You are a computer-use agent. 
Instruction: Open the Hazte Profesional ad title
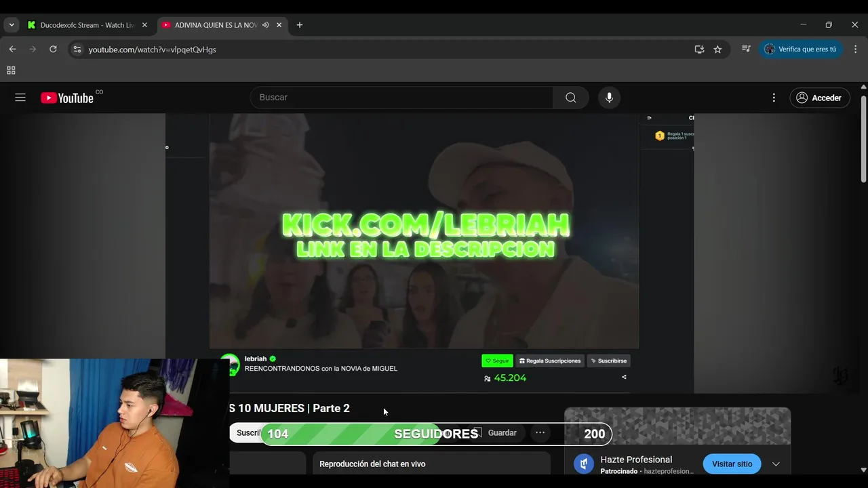pos(636,460)
